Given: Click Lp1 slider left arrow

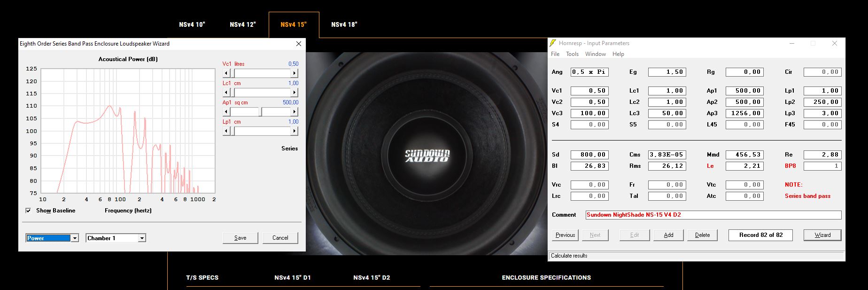Looking at the screenshot, I should pos(226,131).
